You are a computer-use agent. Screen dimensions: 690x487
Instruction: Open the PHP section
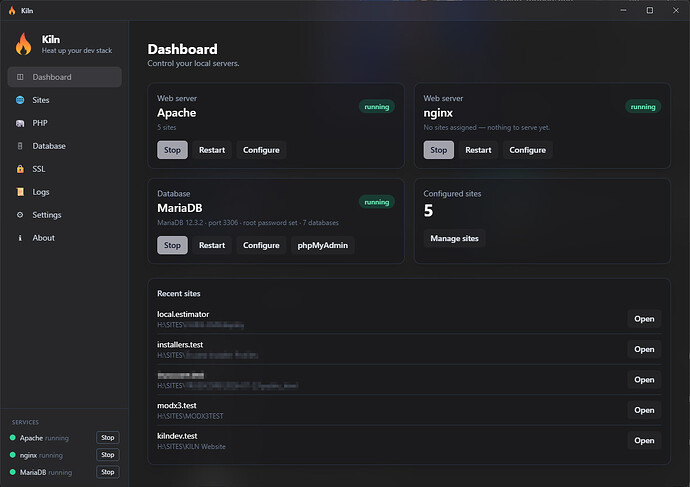[x=64, y=123]
